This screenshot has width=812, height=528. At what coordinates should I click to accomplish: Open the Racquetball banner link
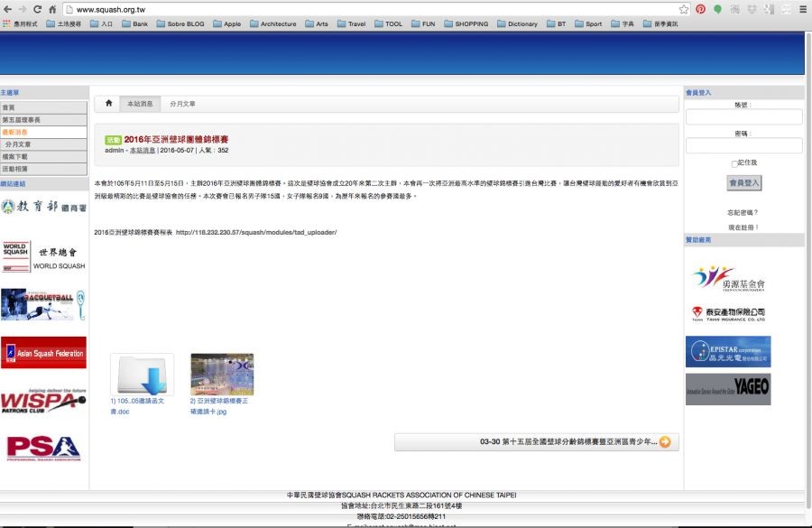[x=43, y=305]
